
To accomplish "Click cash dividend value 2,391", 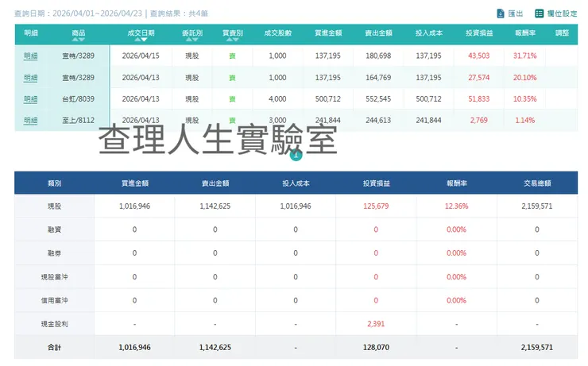I will point(376,324).
